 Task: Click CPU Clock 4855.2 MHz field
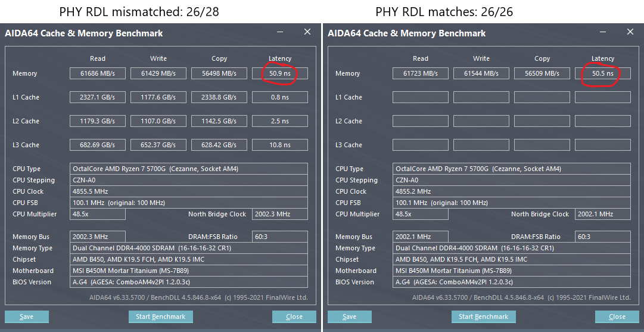pyautogui.click(x=511, y=191)
